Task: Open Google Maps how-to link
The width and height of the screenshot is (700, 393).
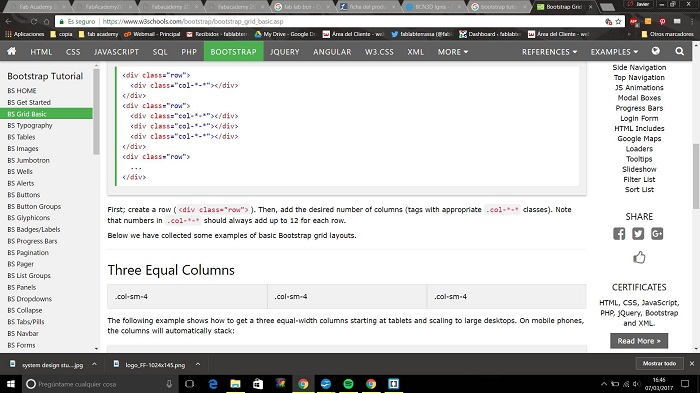Action: (x=639, y=138)
